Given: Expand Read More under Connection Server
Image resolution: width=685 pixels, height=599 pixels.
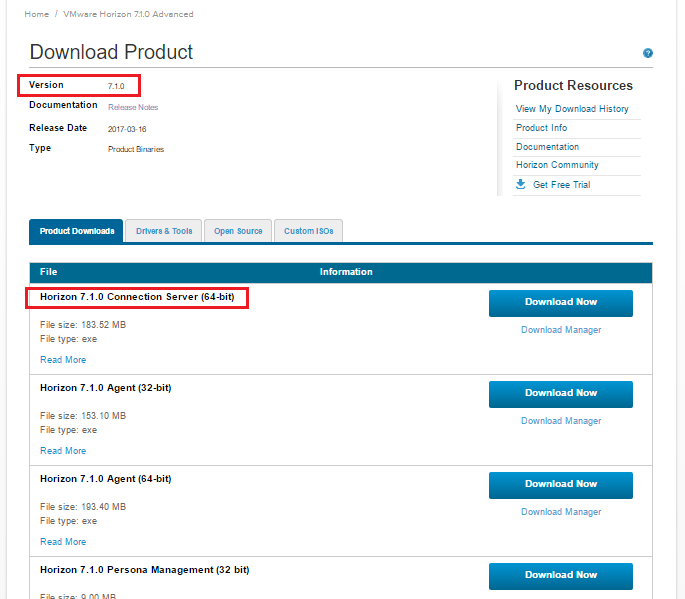Looking at the screenshot, I should tap(63, 360).
